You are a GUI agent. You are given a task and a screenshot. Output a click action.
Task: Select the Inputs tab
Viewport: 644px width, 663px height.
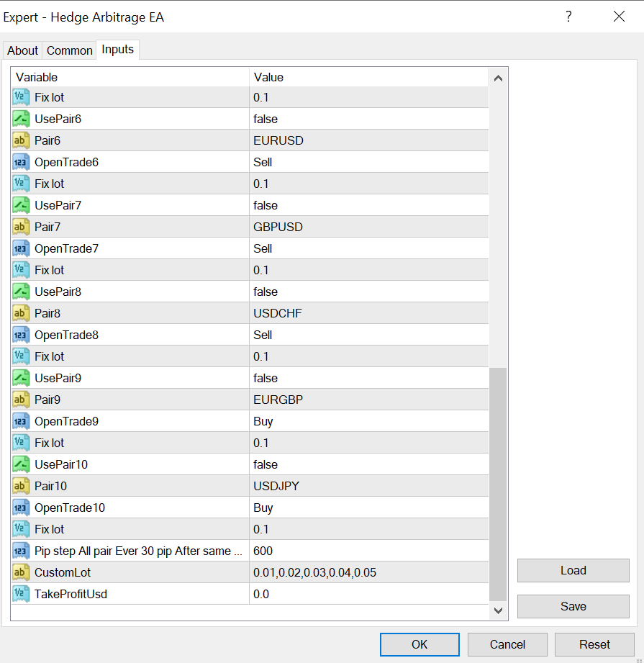pyautogui.click(x=117, y=50)
